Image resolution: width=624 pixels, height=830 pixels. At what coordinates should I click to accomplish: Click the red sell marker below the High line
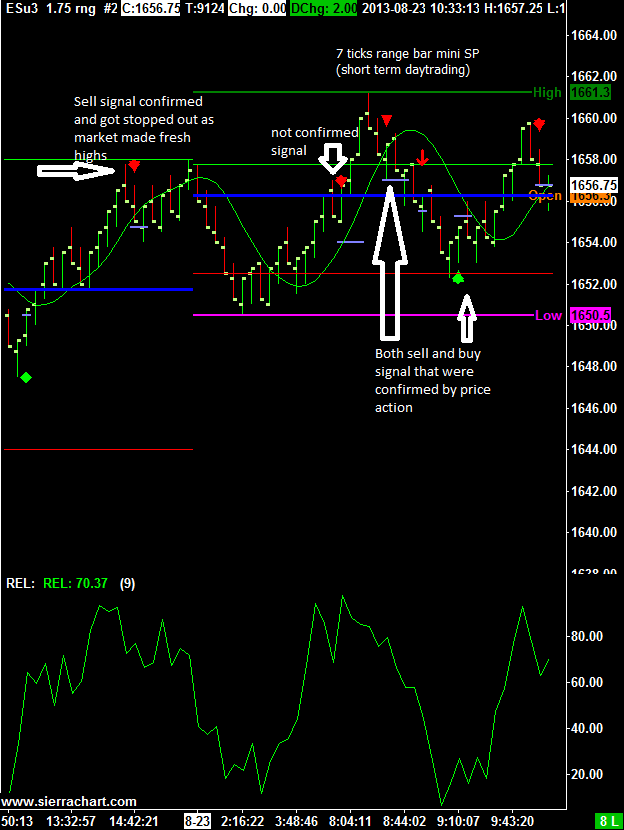[386, 122]
